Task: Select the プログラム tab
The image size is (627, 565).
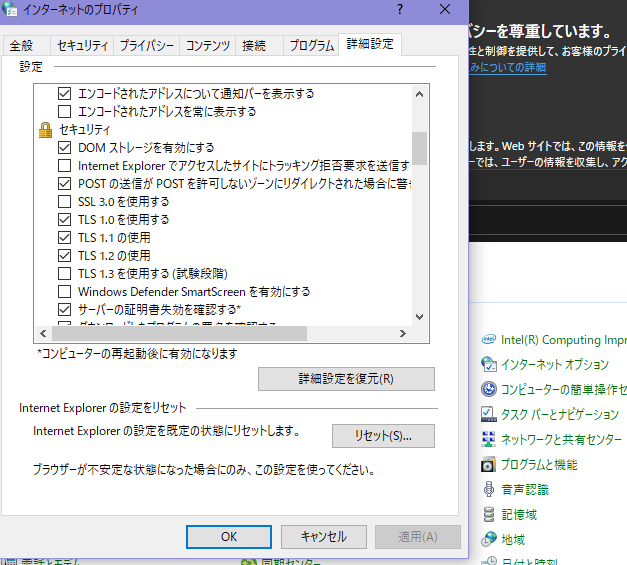Action: (311, 46)
